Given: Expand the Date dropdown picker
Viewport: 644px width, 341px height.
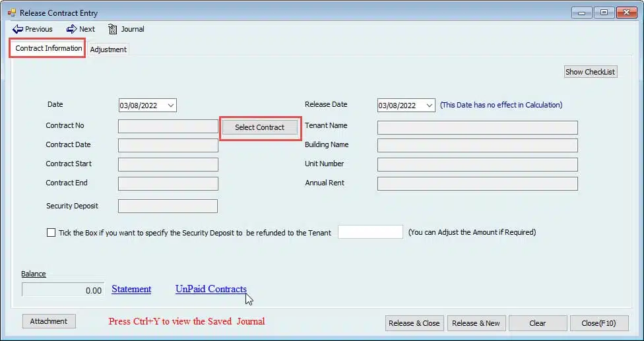Looking at the screenshot, I should point(172,106).
